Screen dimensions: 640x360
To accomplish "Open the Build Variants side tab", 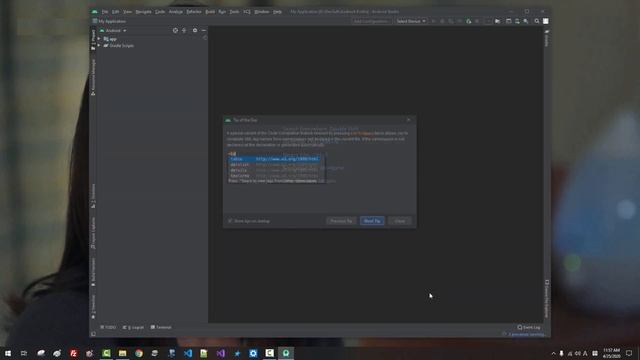I will coord(93,272).
